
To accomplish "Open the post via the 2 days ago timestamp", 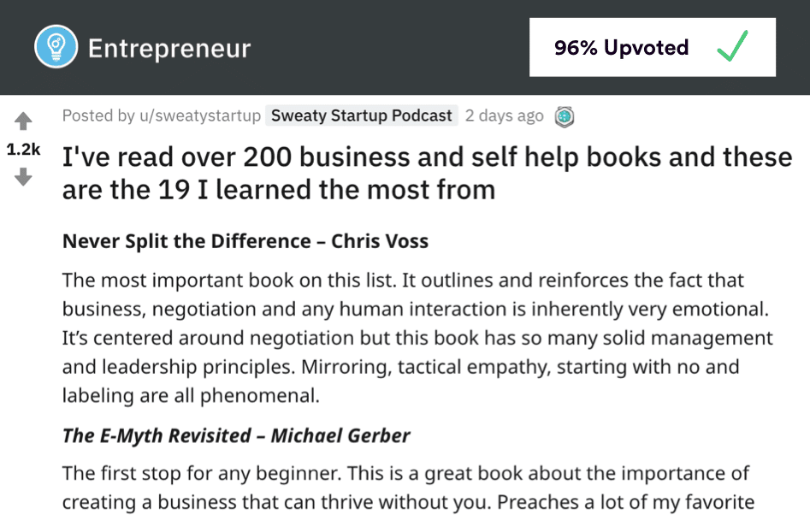I will [x=505, y=115].
